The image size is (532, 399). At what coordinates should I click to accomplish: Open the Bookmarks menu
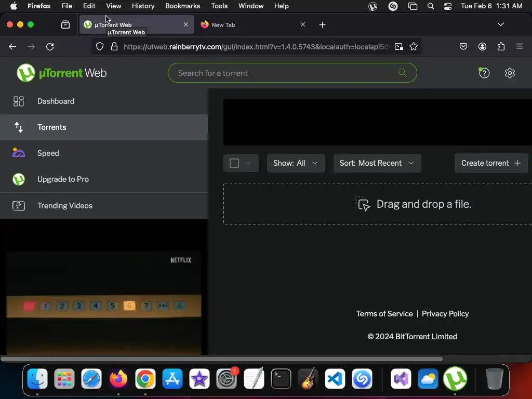tap(182, 6)
